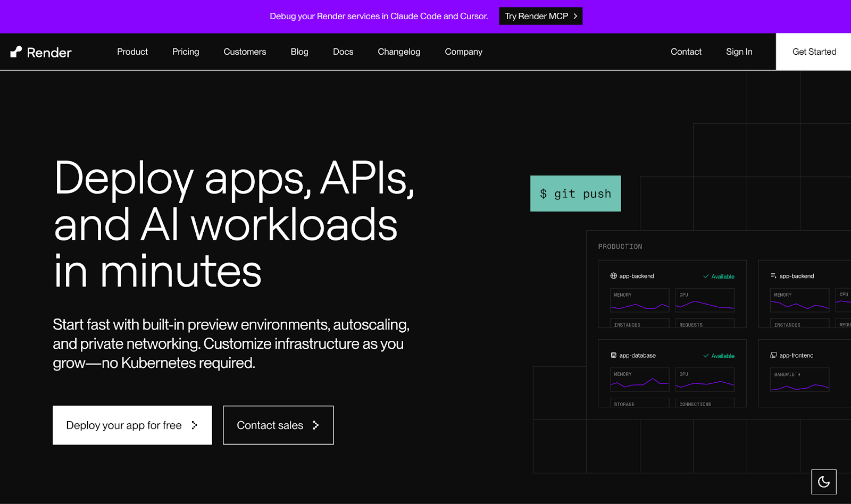Click the app-database service name
Viewport: 851px width, 504px height.
coord(637,355)
